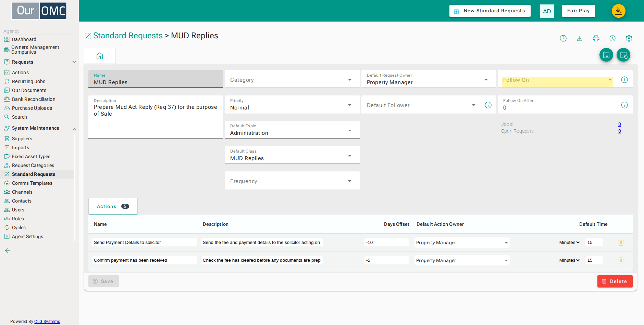Click the yellow paint bucket theme icon

tap(619, 11)
